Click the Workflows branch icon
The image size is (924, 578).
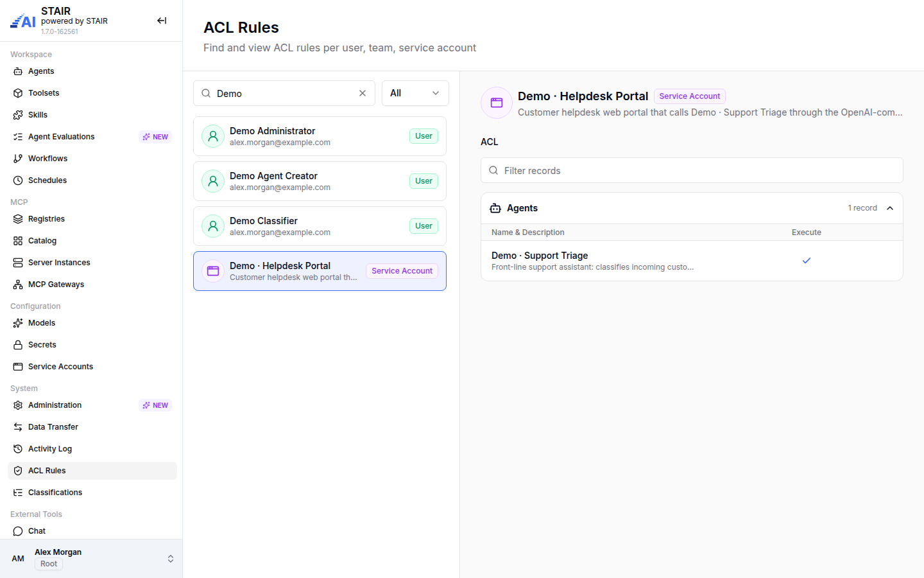[x=18, y=159]
